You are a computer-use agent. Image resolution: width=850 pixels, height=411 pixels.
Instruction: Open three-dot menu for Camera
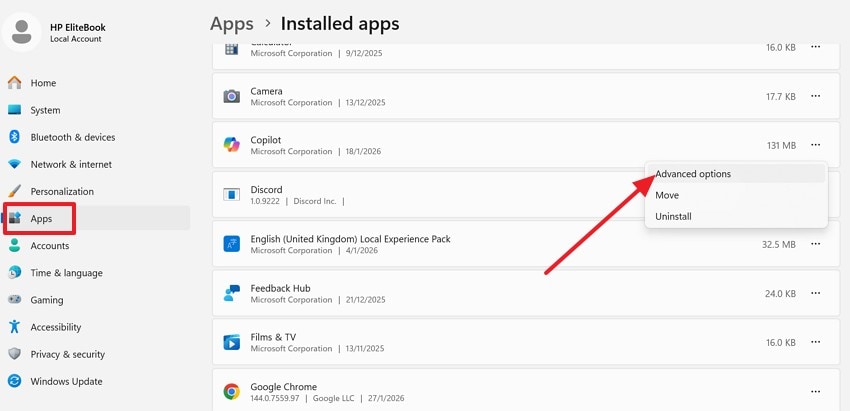tap(815, 96)
